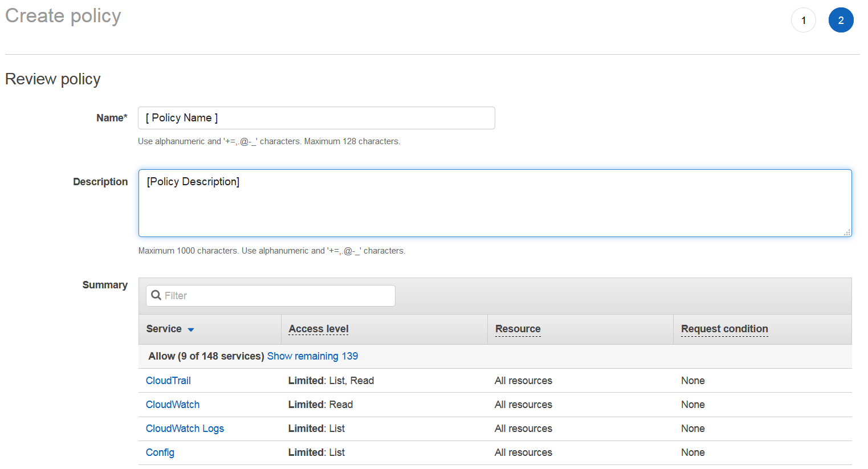Click in the policy Name field
This screenshot has width=868, height=469.
[316, 118]
